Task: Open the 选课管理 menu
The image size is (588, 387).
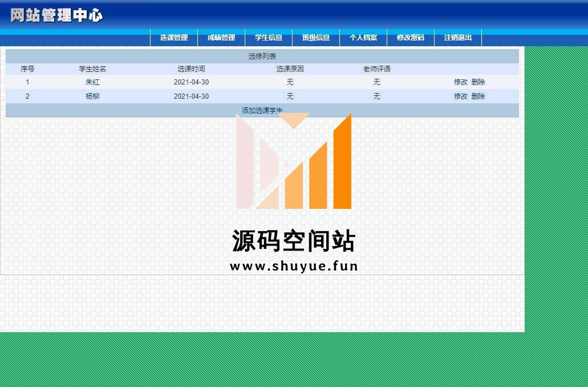Action: 174,38
